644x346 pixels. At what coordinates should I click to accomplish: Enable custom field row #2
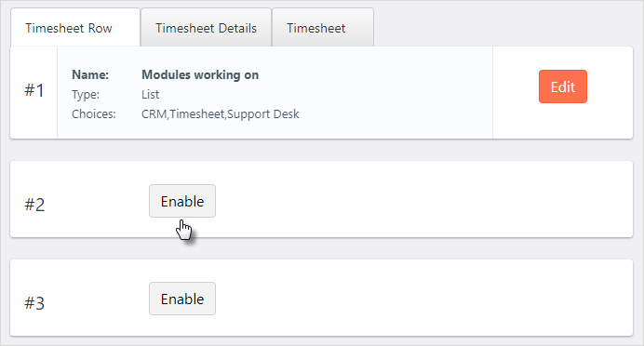(182, 201)
